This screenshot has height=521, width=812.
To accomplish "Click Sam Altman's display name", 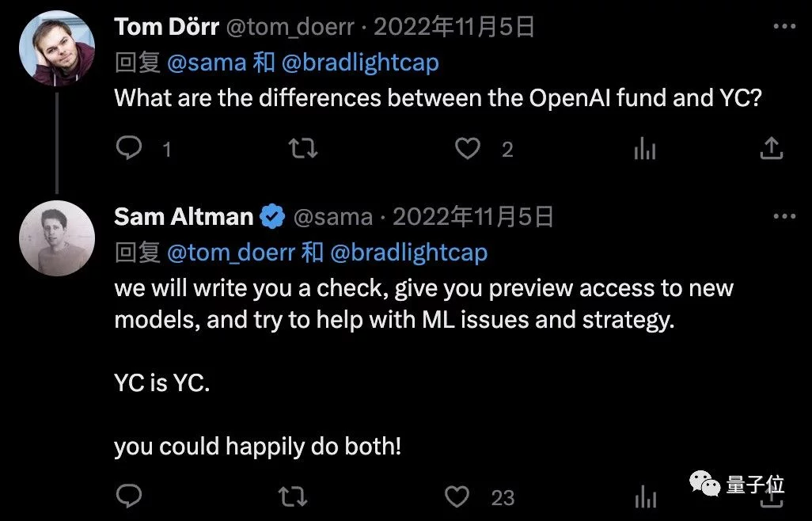I will point(184,216).
